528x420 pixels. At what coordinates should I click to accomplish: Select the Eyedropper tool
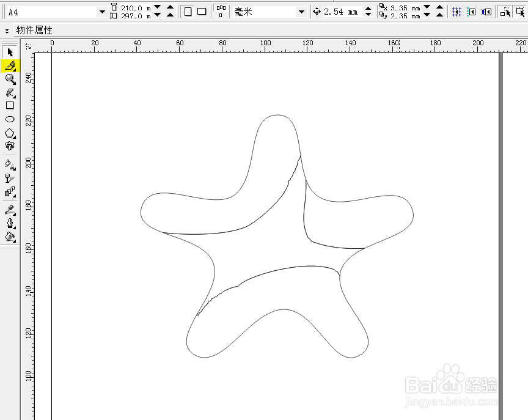(x=10, y=208)
